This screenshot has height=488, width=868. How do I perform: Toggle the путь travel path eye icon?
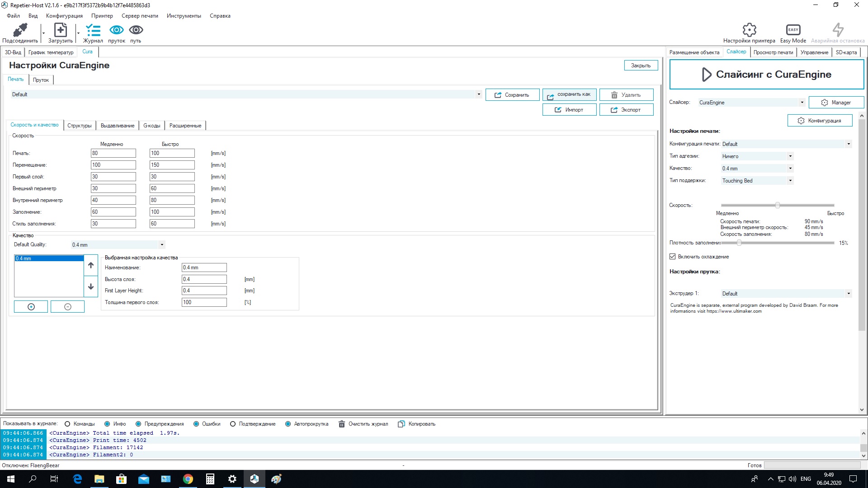[136, 30]
